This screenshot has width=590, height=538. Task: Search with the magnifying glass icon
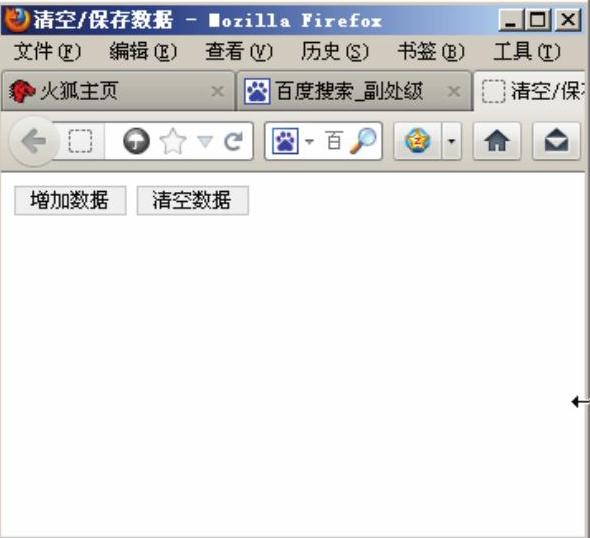click(x=363, y=141)
